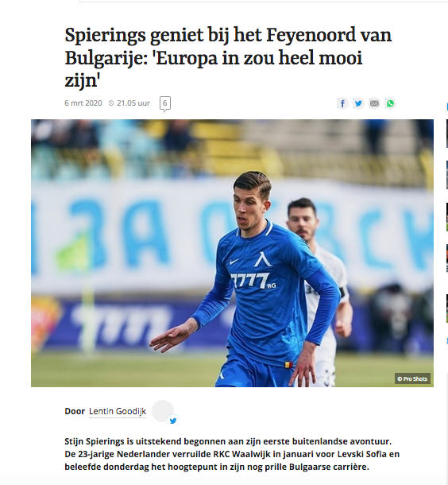
Task: Click the publication date 6 mrt 2020
Action: [x=83, y=103]
